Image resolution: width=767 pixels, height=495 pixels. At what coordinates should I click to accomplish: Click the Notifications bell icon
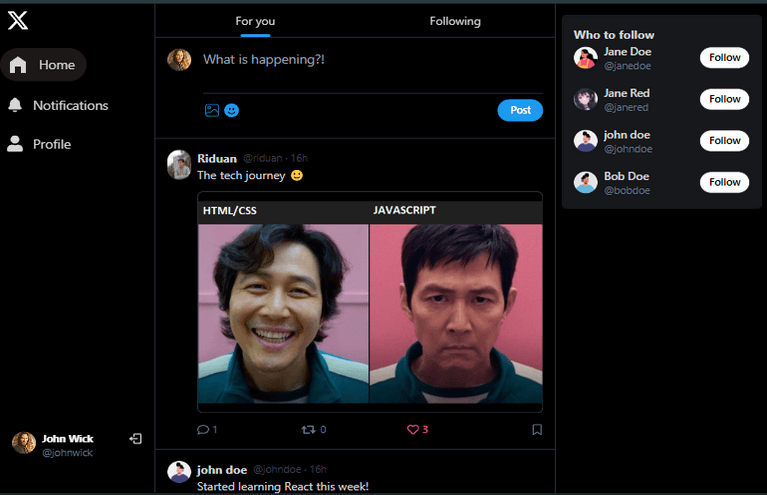pyautogui.click(x=15, y=105)
